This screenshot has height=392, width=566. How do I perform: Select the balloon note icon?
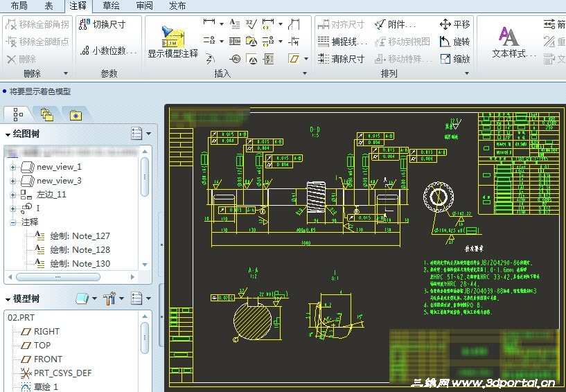pyautogui.click(x=235, y=58)
